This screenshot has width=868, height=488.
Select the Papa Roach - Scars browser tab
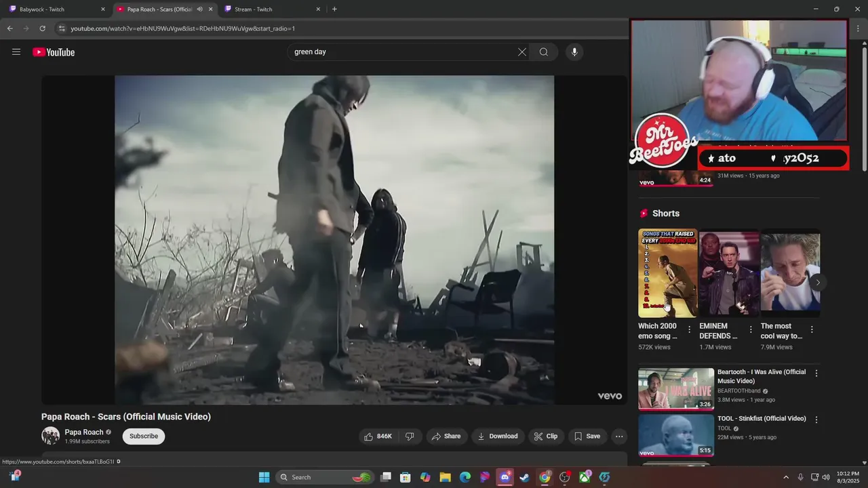159,9
